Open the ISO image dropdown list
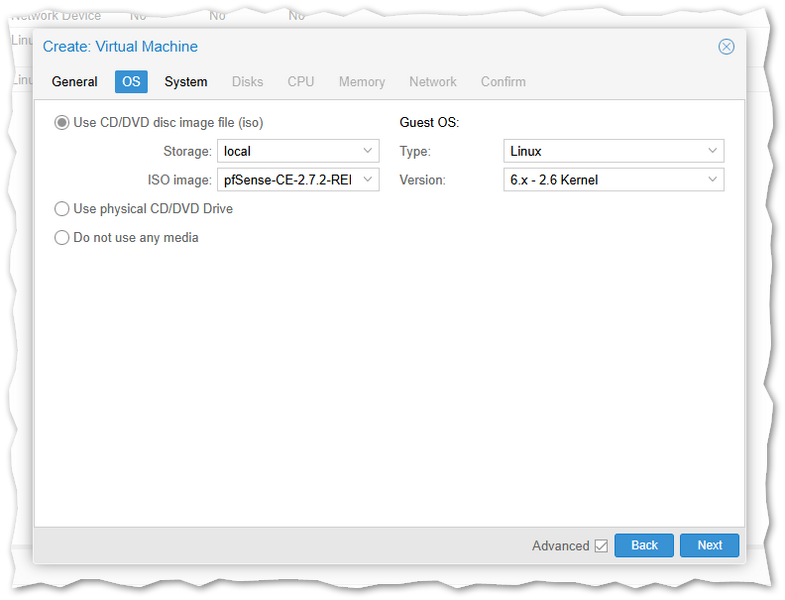 [367, 180]
